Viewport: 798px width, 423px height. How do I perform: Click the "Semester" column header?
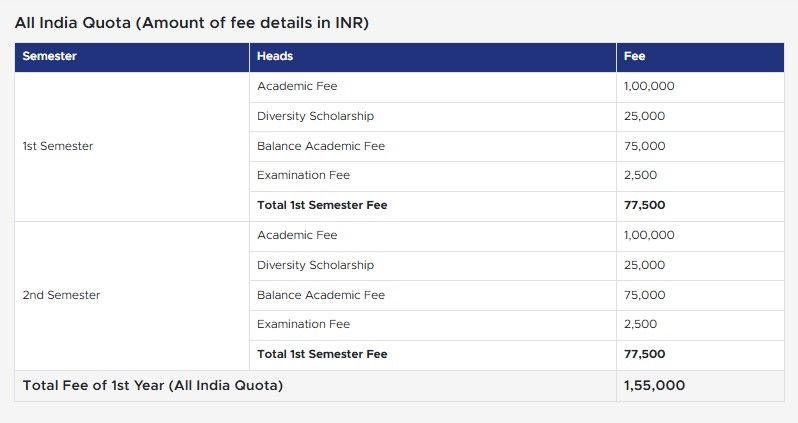[x=49, y=57]
